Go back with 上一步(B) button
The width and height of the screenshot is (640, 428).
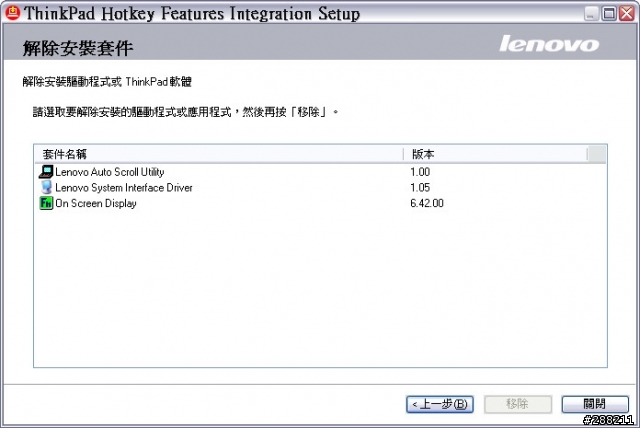pos(440,404)
